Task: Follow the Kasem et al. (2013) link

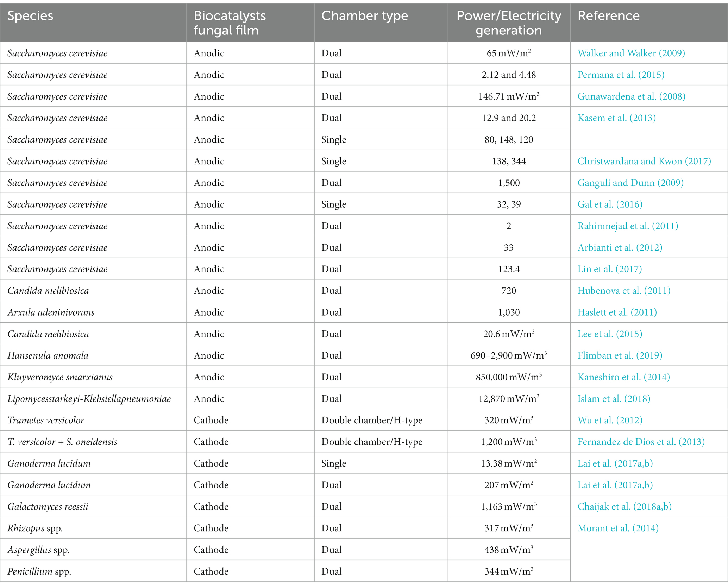Action: pos(617,118)
